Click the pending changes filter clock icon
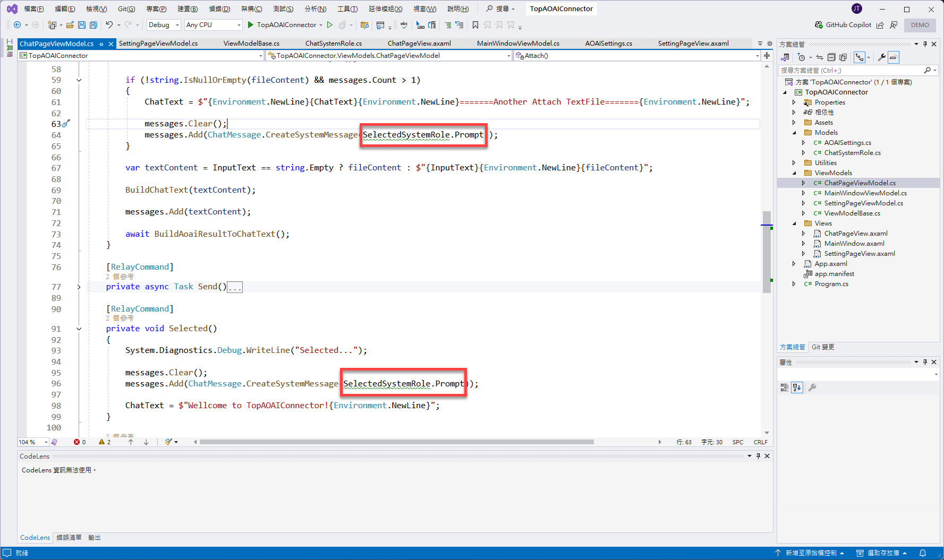Image resolution: width=944 pixels, height=560 pixels. pyautogui.click(x=802, y=57)
